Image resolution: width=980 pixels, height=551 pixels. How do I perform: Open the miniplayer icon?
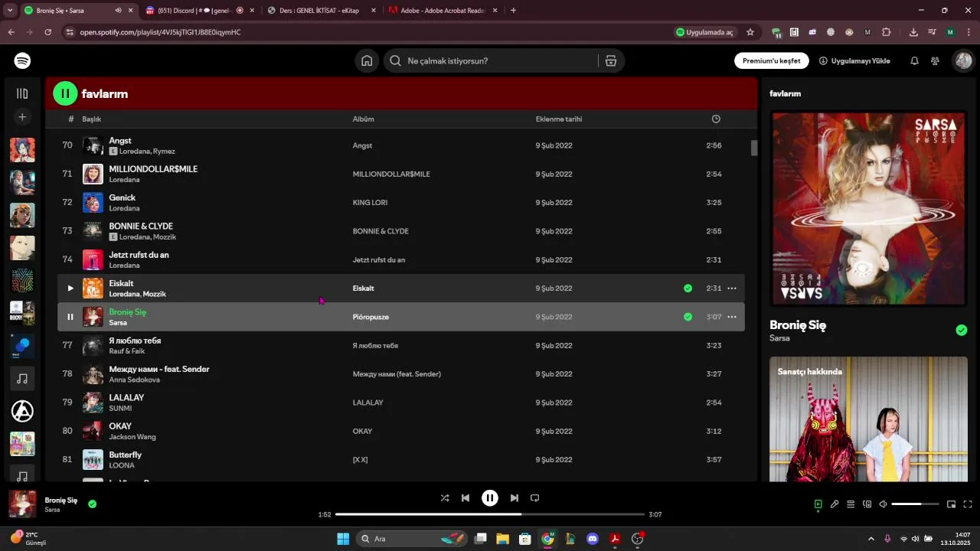951,504
